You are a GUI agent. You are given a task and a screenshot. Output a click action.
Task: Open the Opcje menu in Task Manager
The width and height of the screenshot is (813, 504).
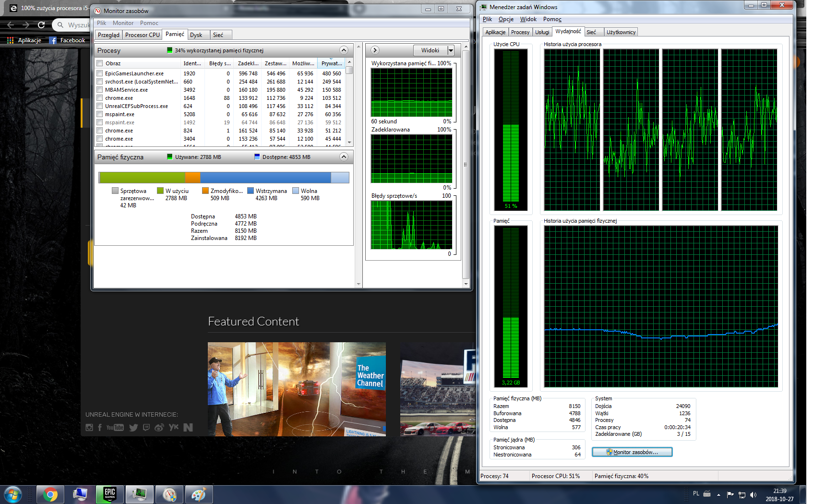505,19
